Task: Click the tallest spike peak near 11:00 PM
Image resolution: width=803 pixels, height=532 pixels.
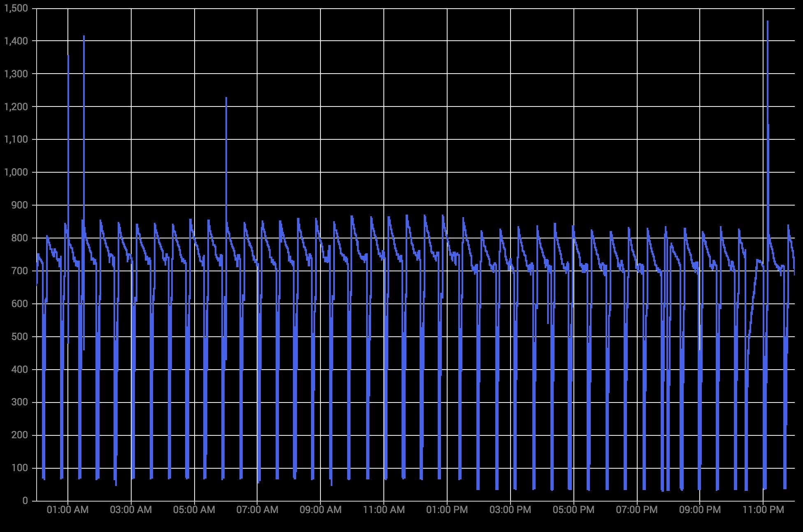Action: [x=768, y=22]
